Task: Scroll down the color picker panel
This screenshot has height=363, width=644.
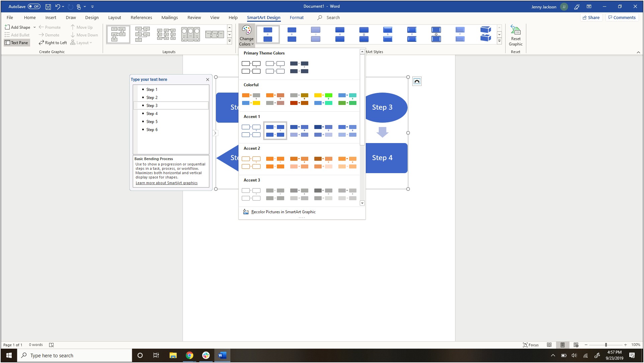Action: coord(362,203)
